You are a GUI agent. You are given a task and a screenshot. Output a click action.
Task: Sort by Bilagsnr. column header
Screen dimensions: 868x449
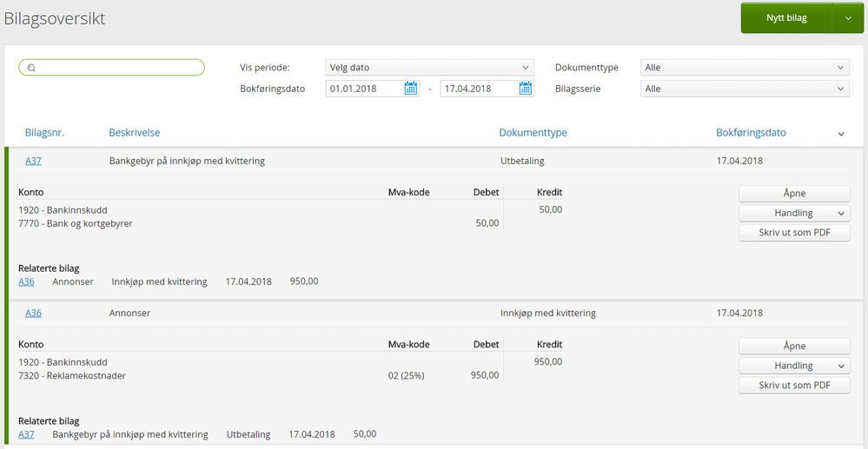[44, 133]
